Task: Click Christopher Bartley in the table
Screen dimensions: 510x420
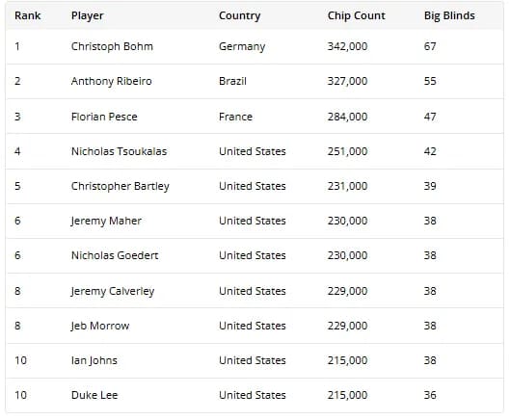Action: [120, 186]
